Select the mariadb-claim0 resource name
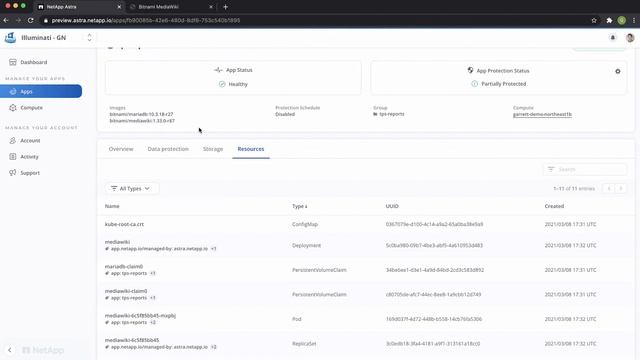 click(x=124, y=267)
